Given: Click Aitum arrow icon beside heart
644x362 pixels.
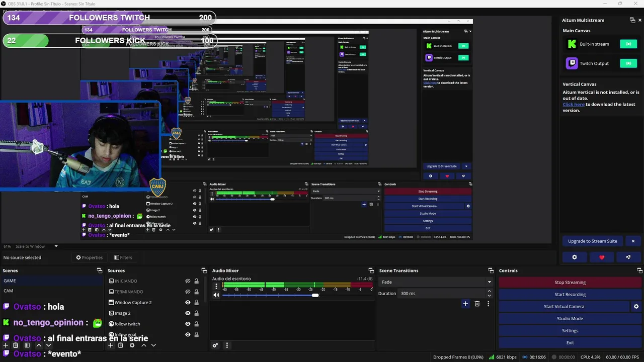Looking at the screenshot, I should click(628, 257).
